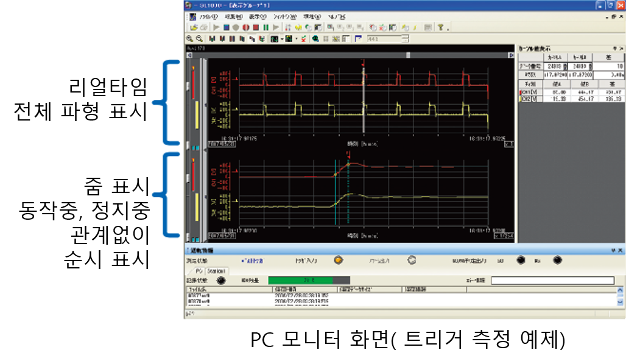Open the second waveform display dropdown arrow
The width and height of the screenshot is (626, 364).
coord(296,39)
